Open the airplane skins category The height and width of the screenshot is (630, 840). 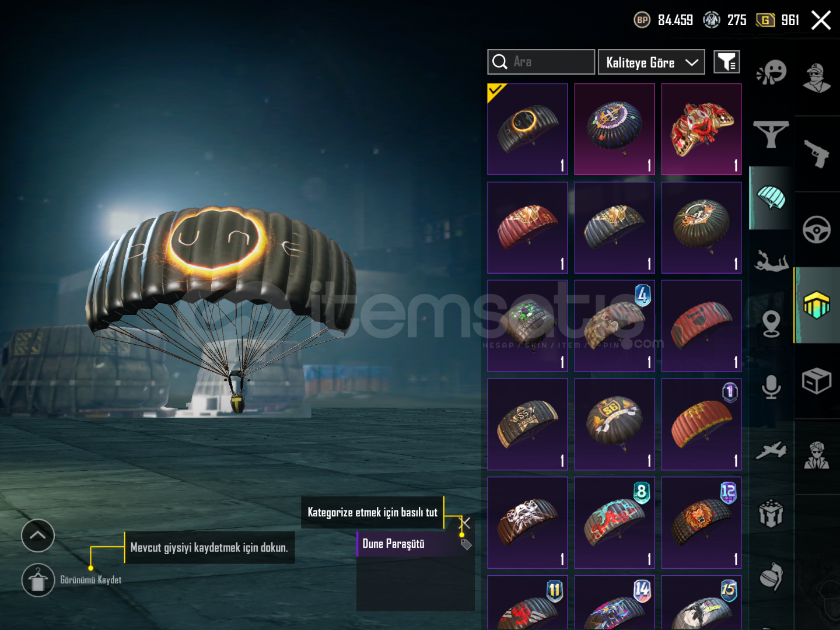[771, 450]
